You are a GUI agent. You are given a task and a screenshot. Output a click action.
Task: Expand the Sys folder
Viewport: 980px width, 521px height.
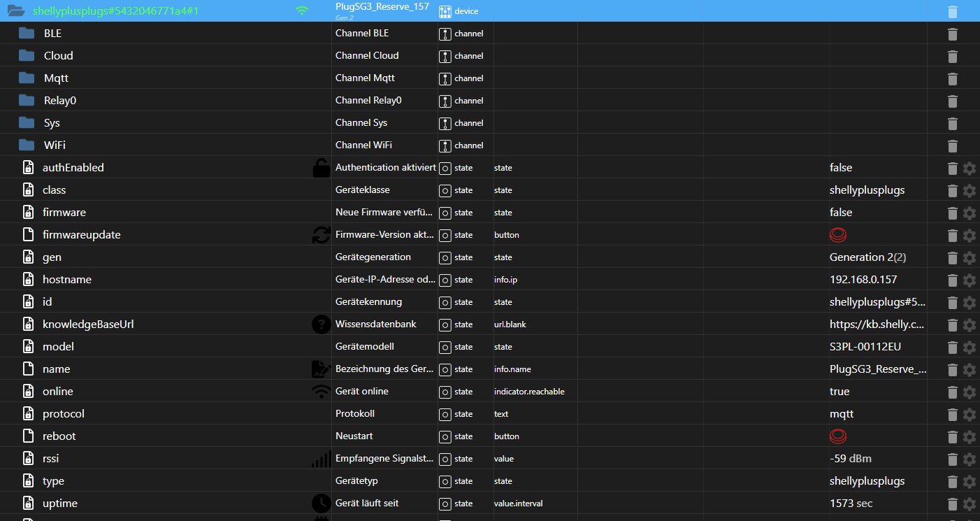pos(27,122)
